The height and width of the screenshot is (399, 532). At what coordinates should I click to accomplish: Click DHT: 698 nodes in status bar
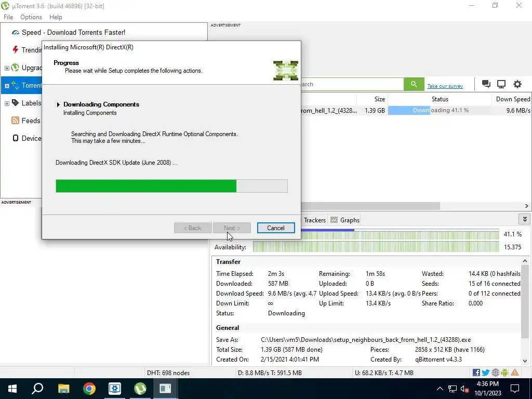[168, 373]
